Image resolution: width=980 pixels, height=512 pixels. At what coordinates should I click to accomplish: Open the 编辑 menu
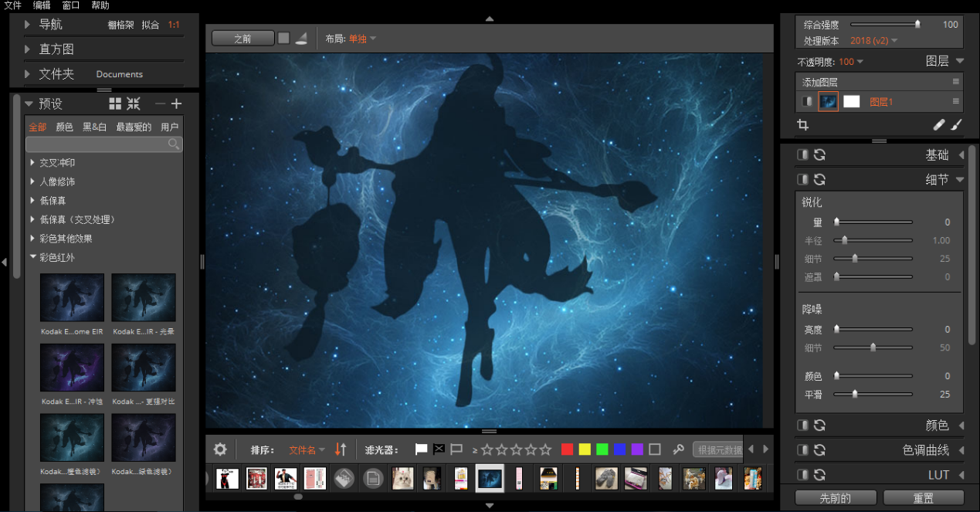42,5
